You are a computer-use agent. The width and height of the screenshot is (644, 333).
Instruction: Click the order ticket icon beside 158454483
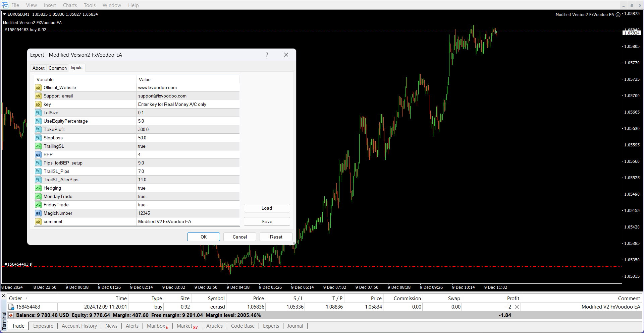click(11, 307)
